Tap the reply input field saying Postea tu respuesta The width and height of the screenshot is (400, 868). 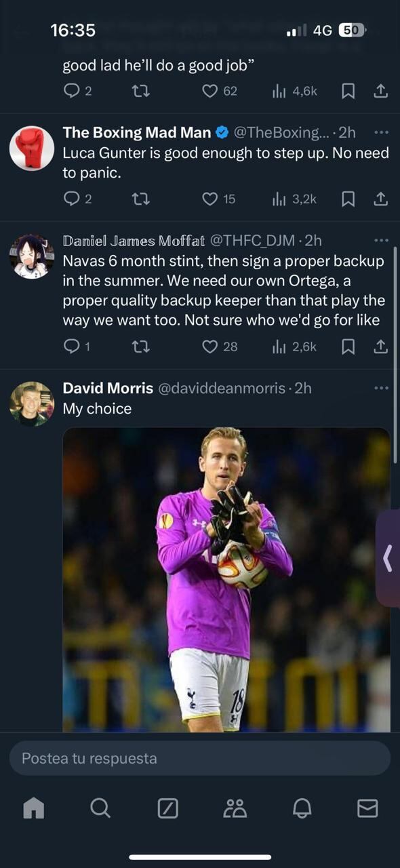tap(200, 758)
